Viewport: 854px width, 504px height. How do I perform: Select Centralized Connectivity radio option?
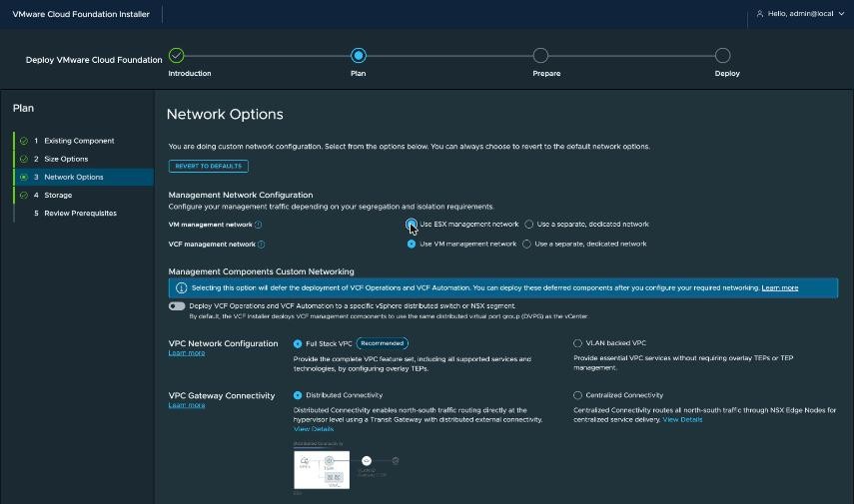point(577,395)
